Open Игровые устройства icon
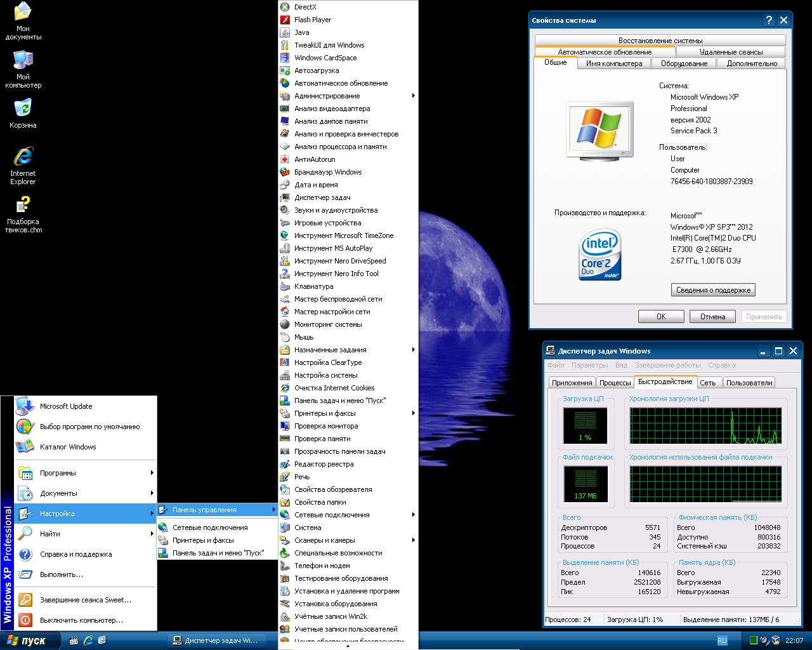The width and height of the screenshot is (812, 650). pos(285,223)
